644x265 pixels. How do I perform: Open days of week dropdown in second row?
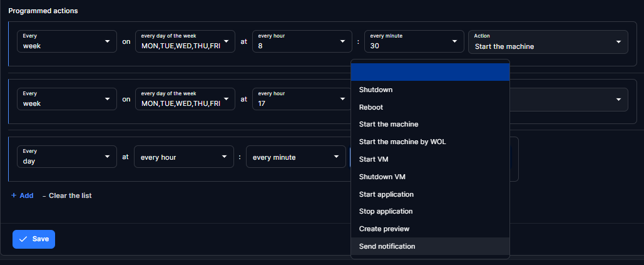185,99
